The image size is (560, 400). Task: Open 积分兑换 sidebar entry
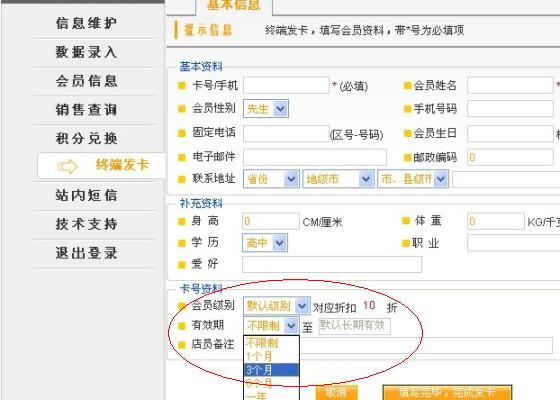(86, 139)
